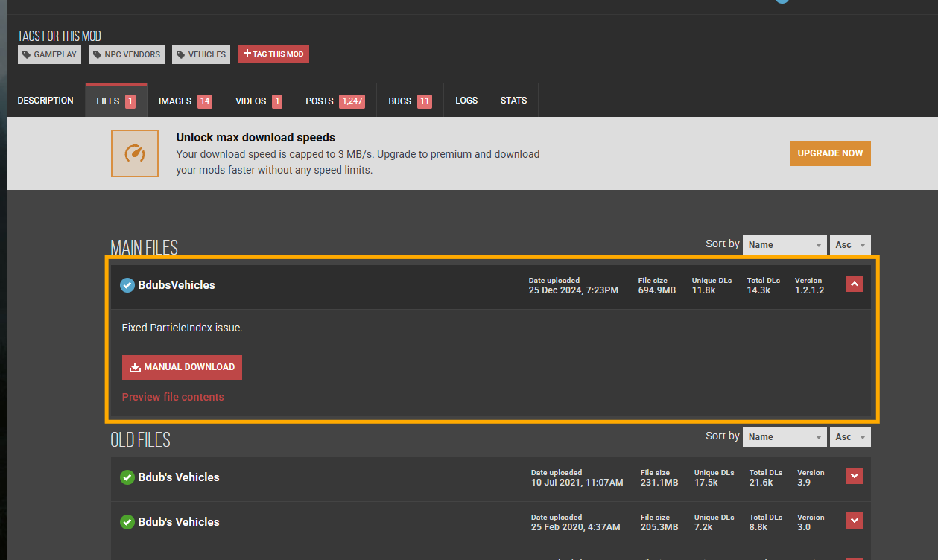
Task: Click the NPC VENDORS tag
Action: click(127, 54)
